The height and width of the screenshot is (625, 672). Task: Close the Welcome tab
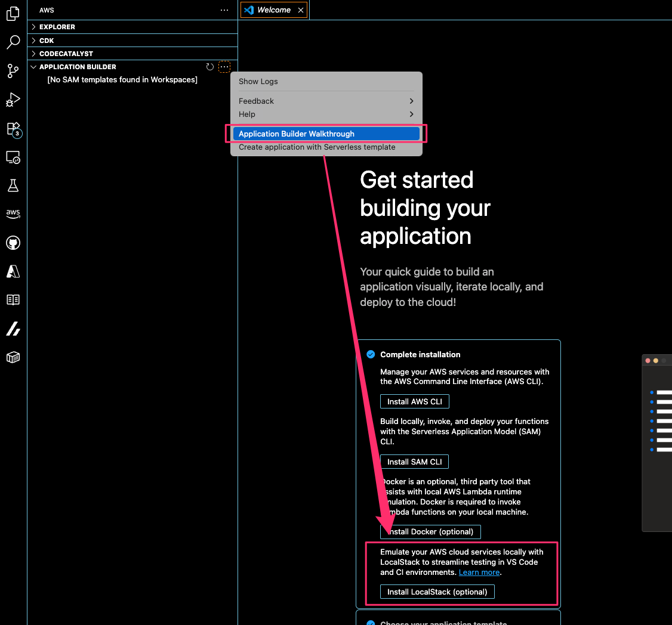coord(301,10)
